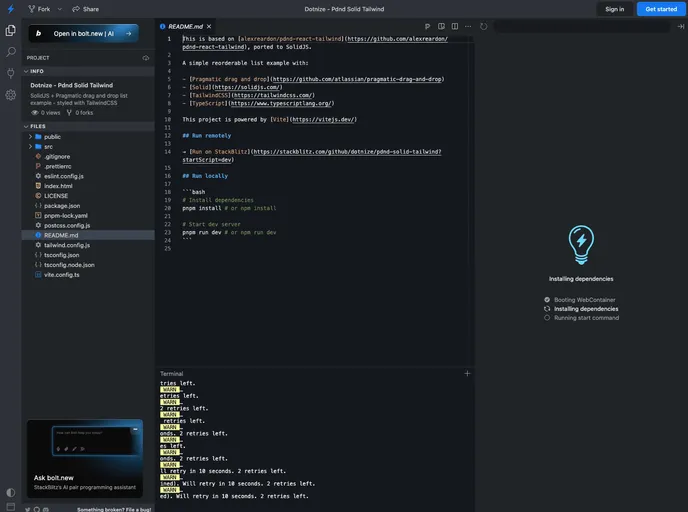Select README.md in file tree
Viewport: 688px width, 512px height.
pyautogui.click(x=88, y=235)
